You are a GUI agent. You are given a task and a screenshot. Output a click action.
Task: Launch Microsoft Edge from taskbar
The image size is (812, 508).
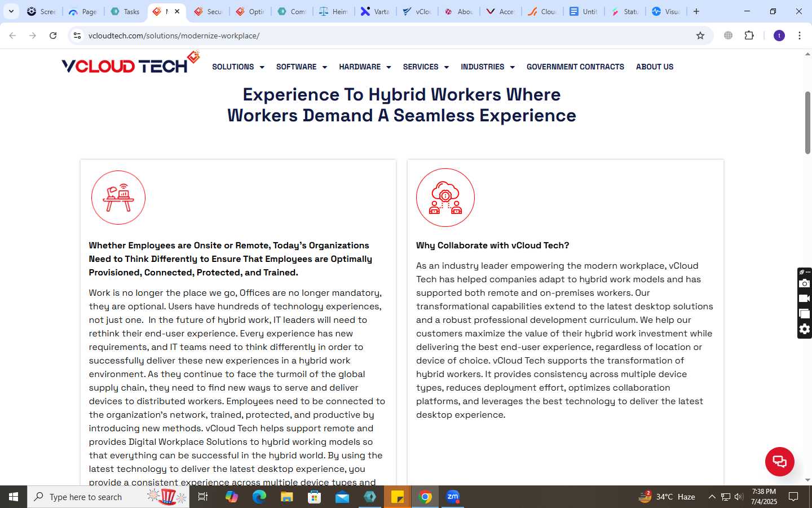click(x=259, y=497)
